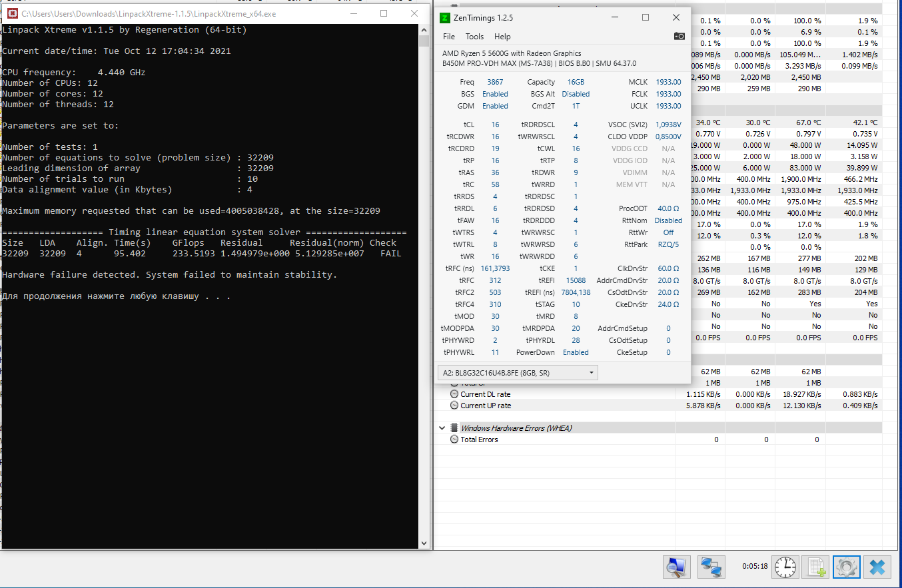The image size is (902, 588).
Task: Open HWiNFO sensor settings with the gear button
Action: coord(846,567)
